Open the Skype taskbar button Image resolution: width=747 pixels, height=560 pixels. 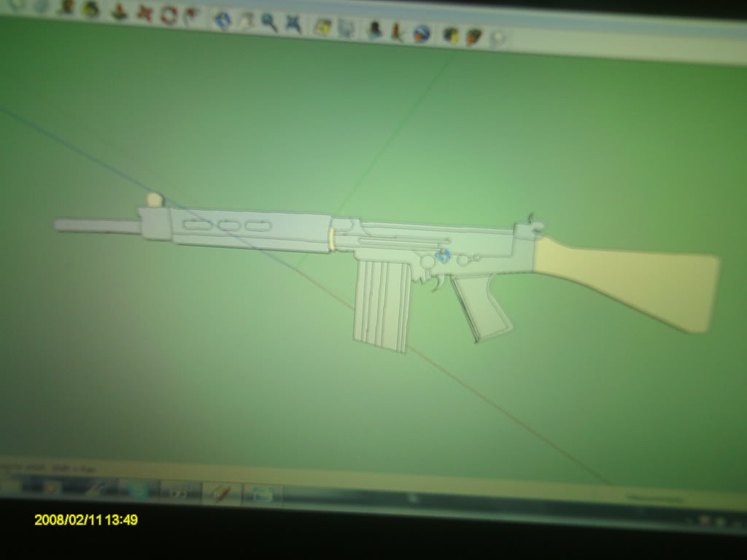click(139, 489)
